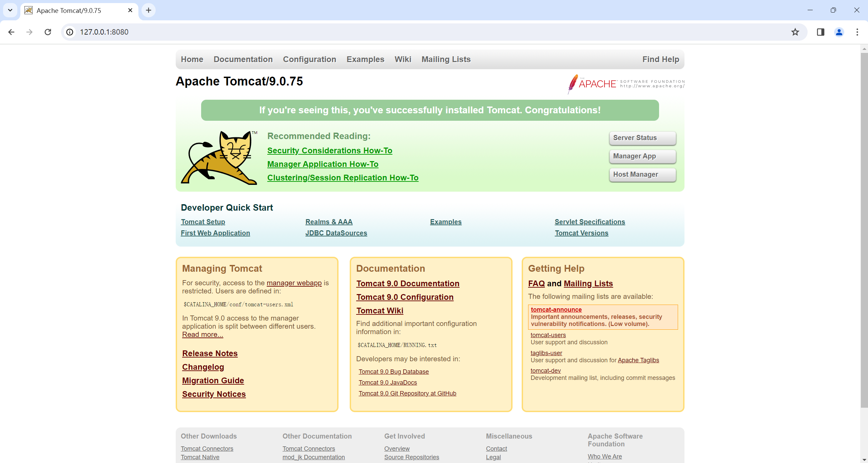Open Manager Application How-To link
868x463 pixels.
tap(323, 164)
